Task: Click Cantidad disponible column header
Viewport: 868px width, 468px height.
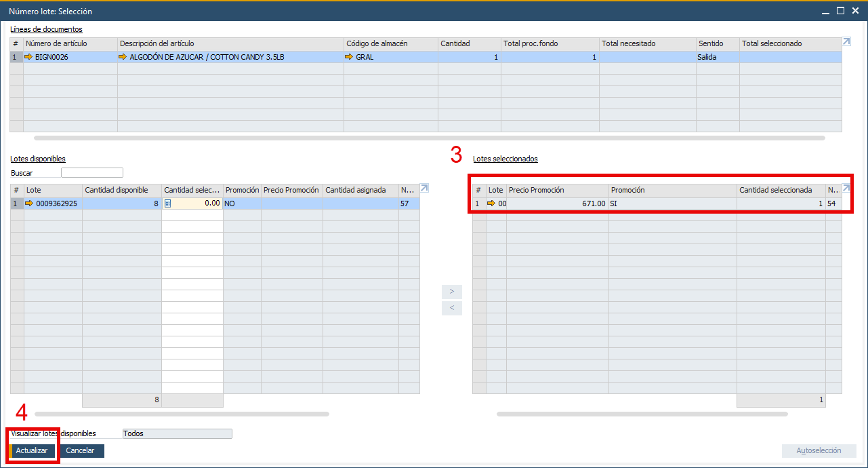Action: 122,190
